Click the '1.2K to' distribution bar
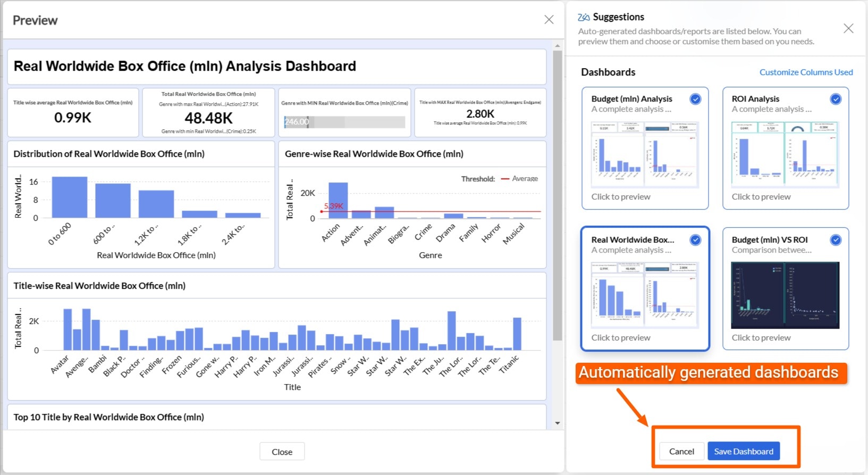The image size is (868, 475). click(156, 204)
